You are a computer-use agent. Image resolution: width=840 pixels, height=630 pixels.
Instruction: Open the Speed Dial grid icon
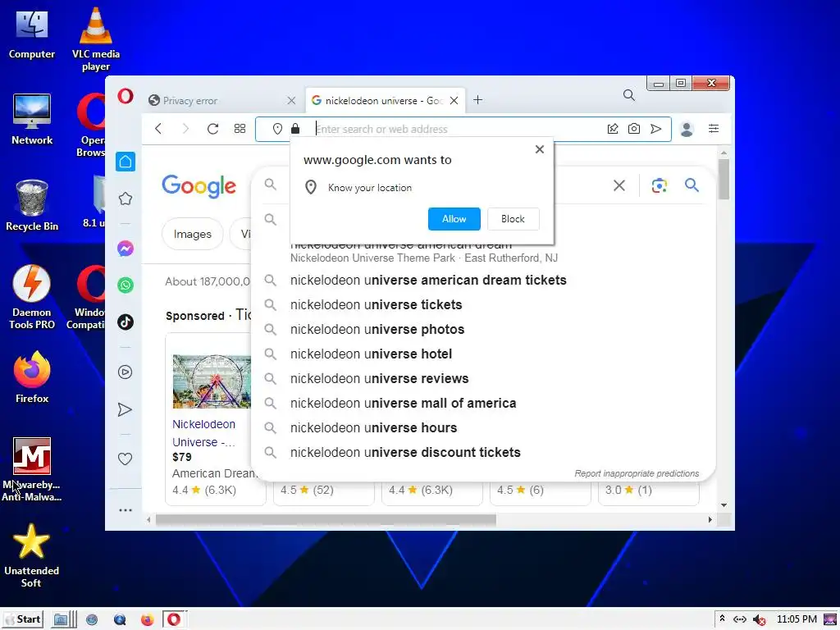point(240,129)
